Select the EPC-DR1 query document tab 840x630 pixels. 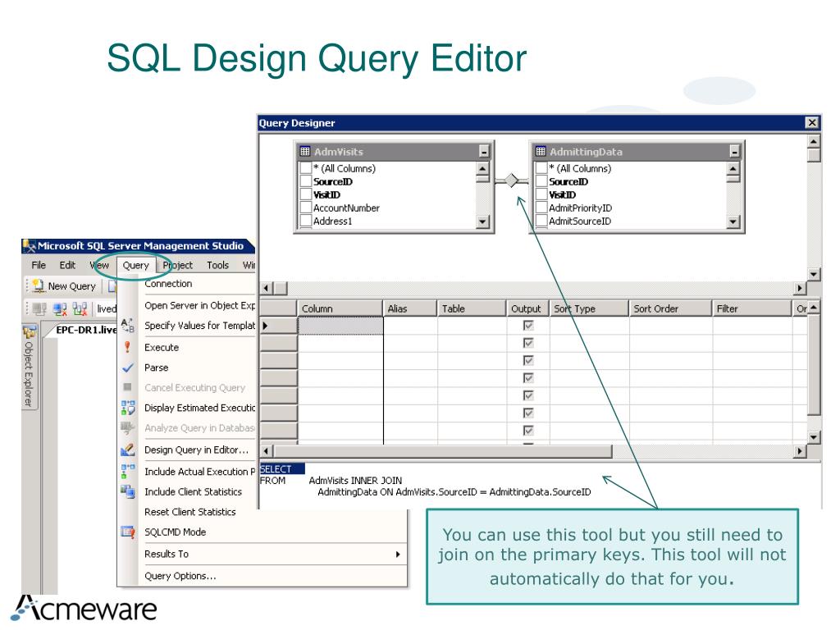[85, 330]
